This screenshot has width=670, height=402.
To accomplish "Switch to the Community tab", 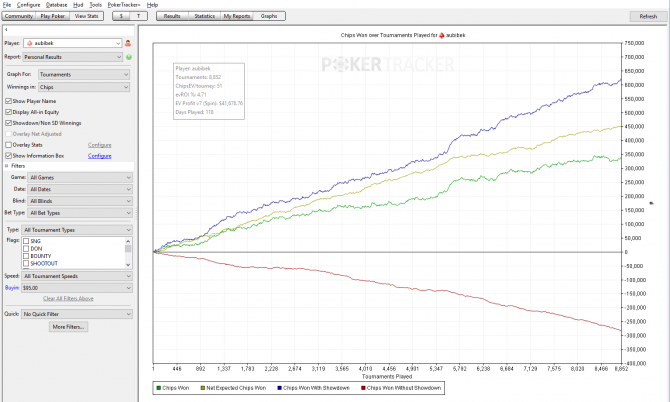I will point(19,16).
